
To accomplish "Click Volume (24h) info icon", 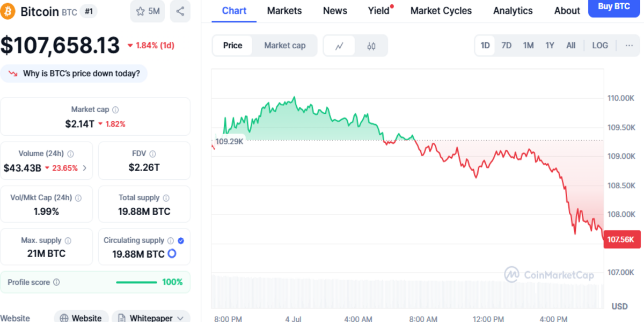I will coord(70,153).
